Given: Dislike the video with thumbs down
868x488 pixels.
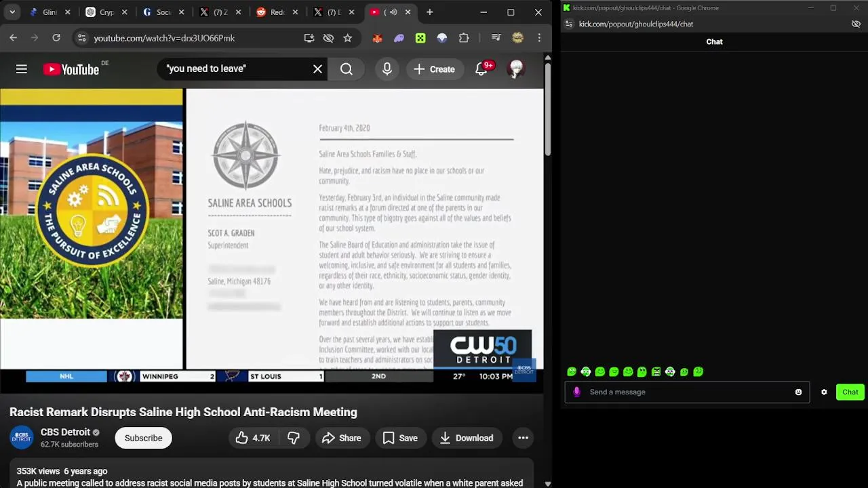Looking at the screenshot, I should tap(294, 438).
